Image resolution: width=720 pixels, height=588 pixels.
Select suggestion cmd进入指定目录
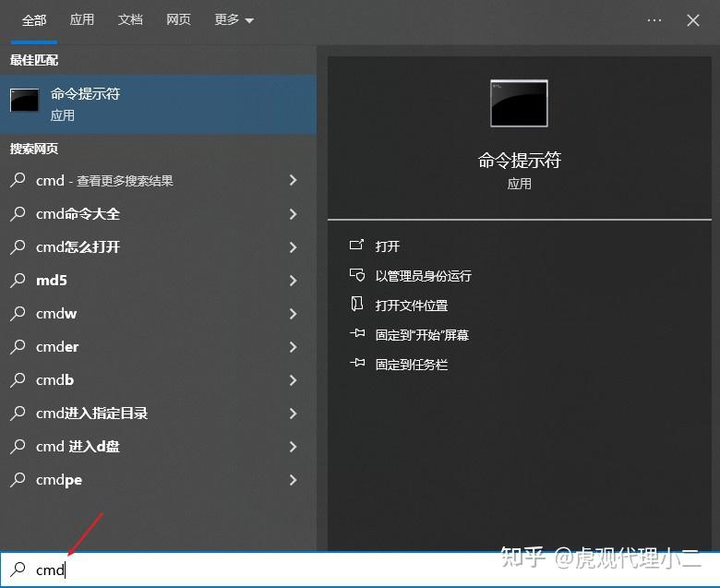click(x=158, y=414)
